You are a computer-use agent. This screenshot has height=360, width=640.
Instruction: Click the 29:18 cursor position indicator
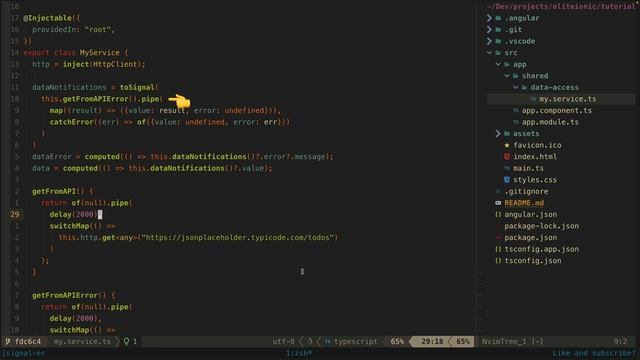pyautogui.click(x=432, y=341)
